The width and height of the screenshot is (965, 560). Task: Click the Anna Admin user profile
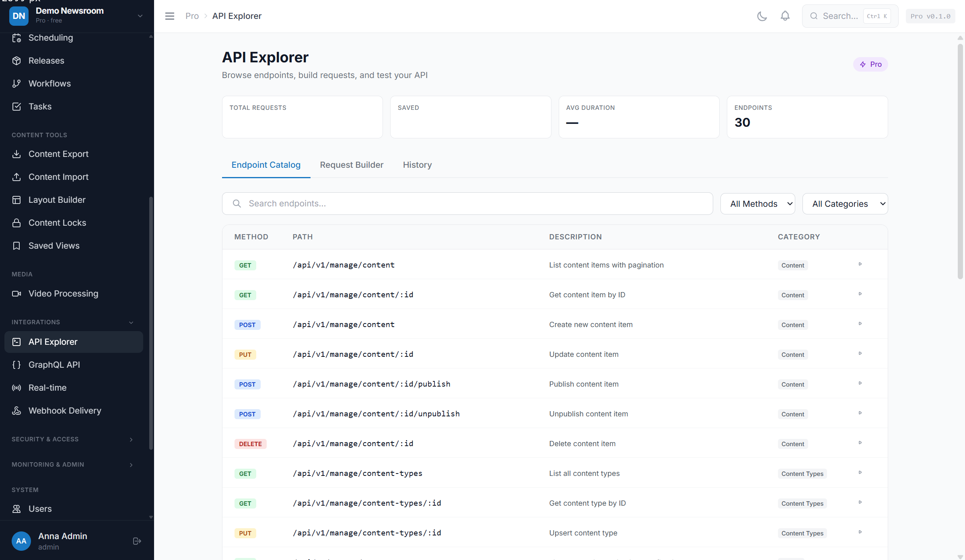coord(62,541)
